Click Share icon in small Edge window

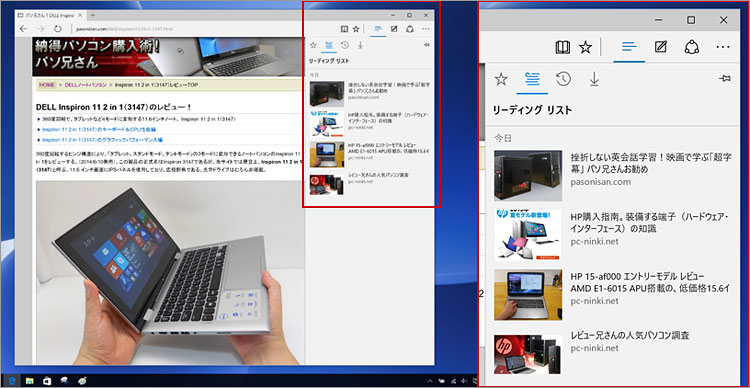click(409, 29)
